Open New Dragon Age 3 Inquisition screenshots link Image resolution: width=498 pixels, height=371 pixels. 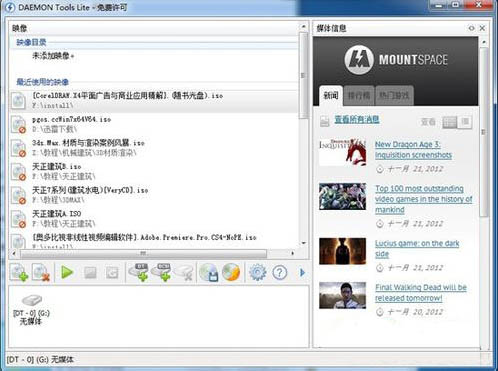tap(413, 150)
